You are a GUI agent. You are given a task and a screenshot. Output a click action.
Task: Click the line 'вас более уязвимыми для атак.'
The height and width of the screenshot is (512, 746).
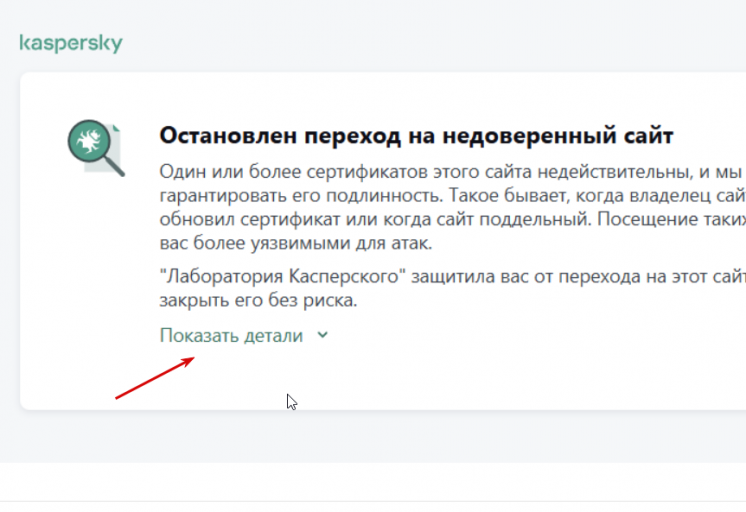(296, 243)
